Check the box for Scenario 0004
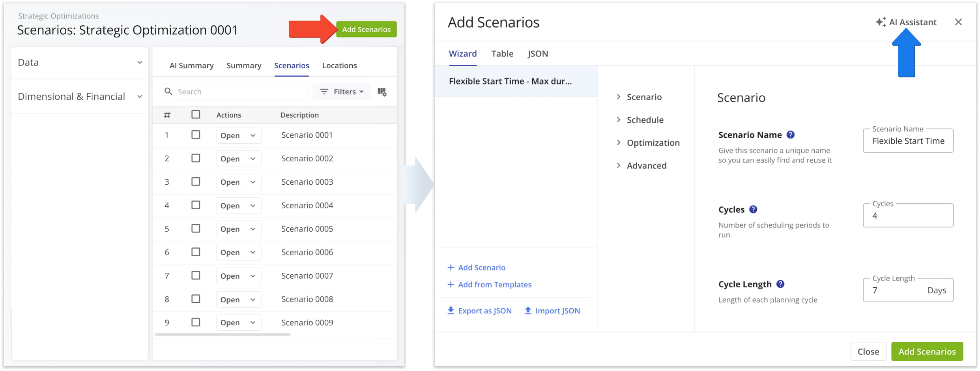Image resolution: width=980 pixels, height=371 pixels. pyautogui.click(x=196, y=205)
